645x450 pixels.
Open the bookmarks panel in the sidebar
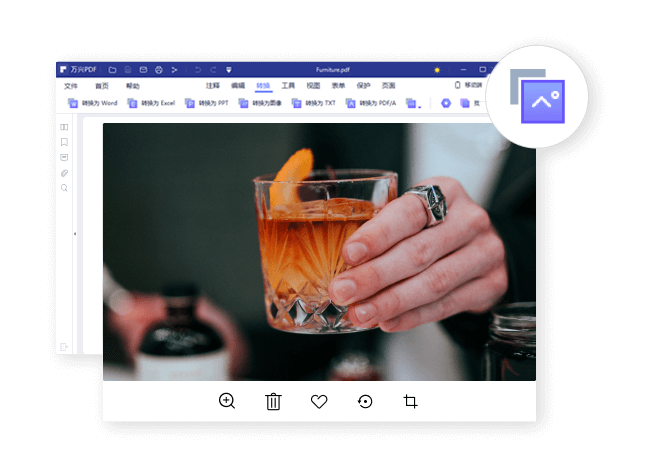click(64, 142)
